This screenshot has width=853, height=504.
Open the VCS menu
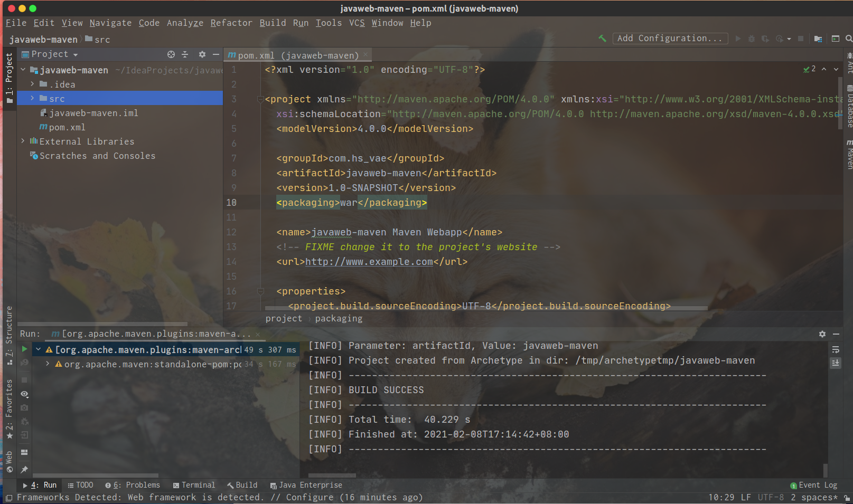pyautogui.click(x=357, y=23)
